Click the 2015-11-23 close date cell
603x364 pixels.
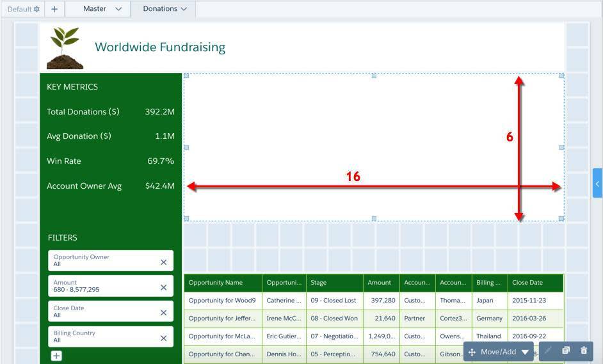coord(535,301)
